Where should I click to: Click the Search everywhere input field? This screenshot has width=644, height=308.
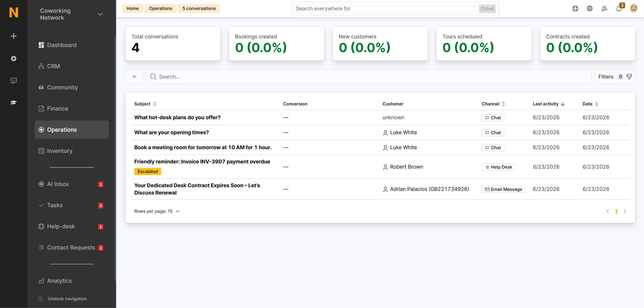[x=395, y=8]
